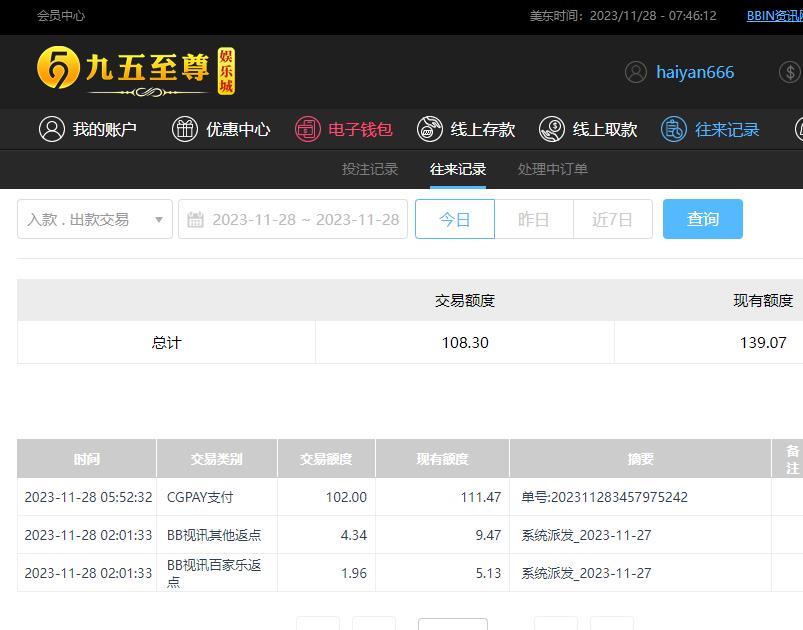
Task: Open the date range 2023-11-28 field
Action: pos(293,219)
